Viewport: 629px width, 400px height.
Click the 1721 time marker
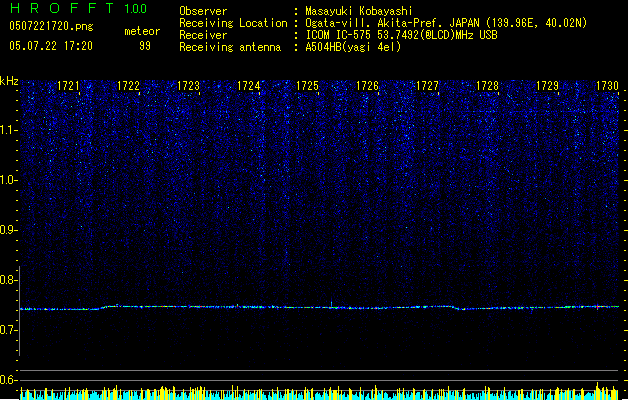68,86
